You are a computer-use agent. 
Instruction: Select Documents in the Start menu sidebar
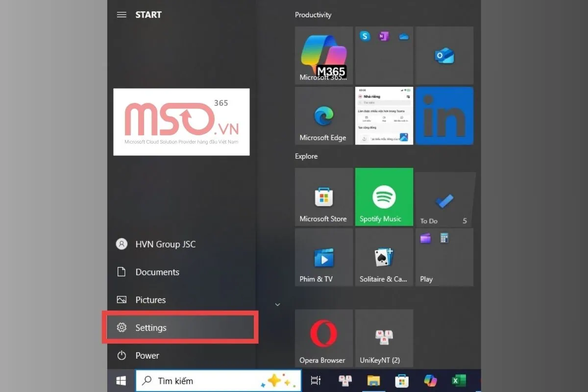pyautogui.click(x=157, y=272)
